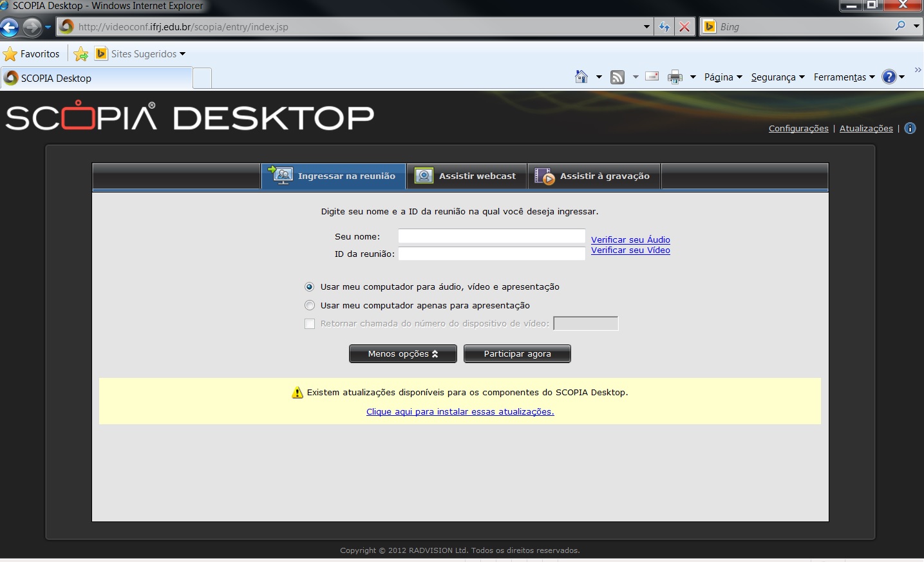Open the Página dropdown menu
This screenshot has width=924, height=562.
click(722, 77)
